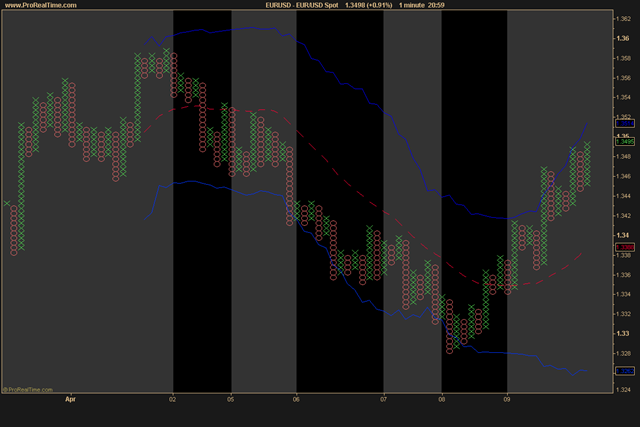The width and height of the screenshot is (640, 427).
Task: Click the 1.356 price axis label
Action: [623, 78]
